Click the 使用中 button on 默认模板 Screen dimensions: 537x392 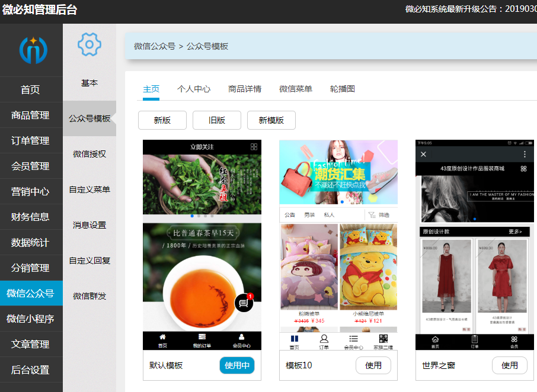[236, 365]
